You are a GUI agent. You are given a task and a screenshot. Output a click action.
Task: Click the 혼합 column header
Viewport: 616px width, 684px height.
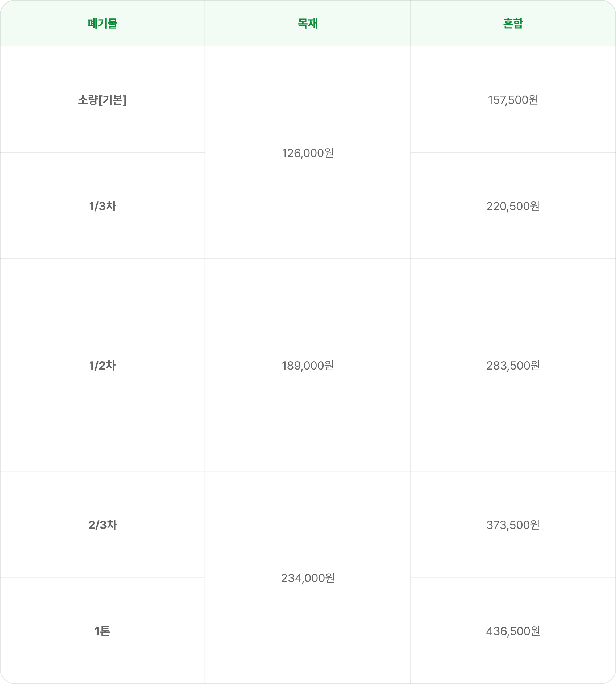513,24
